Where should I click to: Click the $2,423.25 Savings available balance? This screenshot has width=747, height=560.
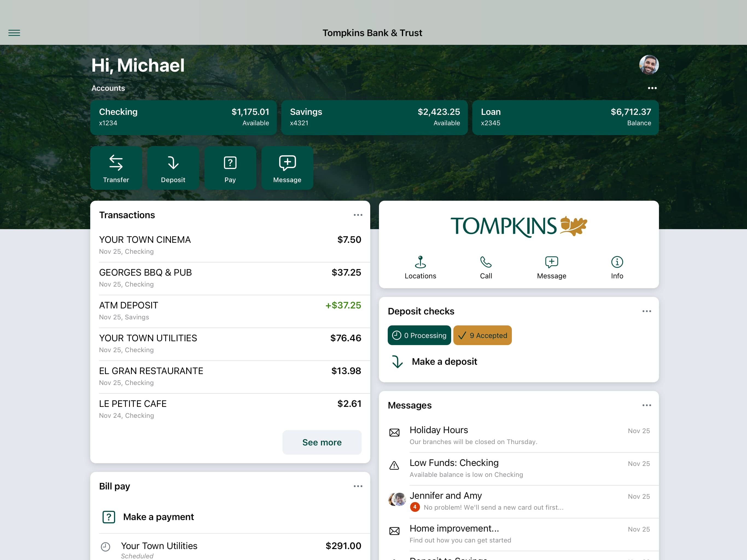pyautogui.click(x=439, y=112)
